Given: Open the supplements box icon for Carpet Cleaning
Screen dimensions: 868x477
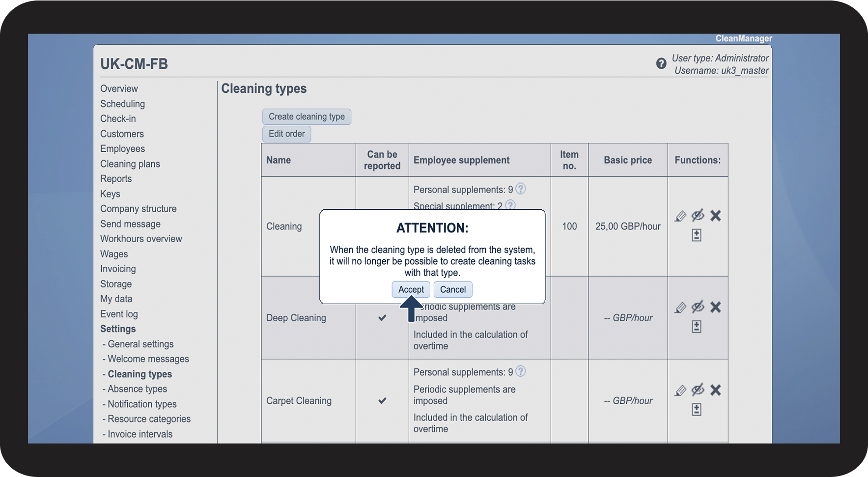Looking at the screenshot, I should click(697, 409).
